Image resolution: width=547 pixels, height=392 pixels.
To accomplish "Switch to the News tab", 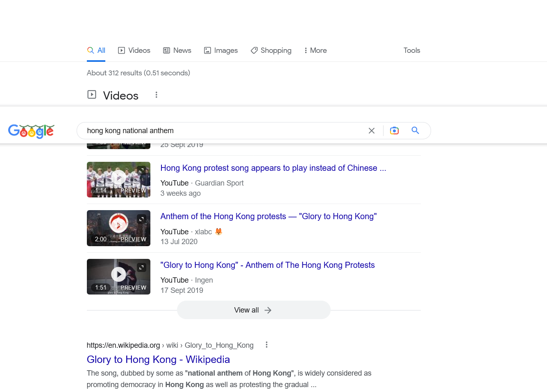I will click(177, 50).
